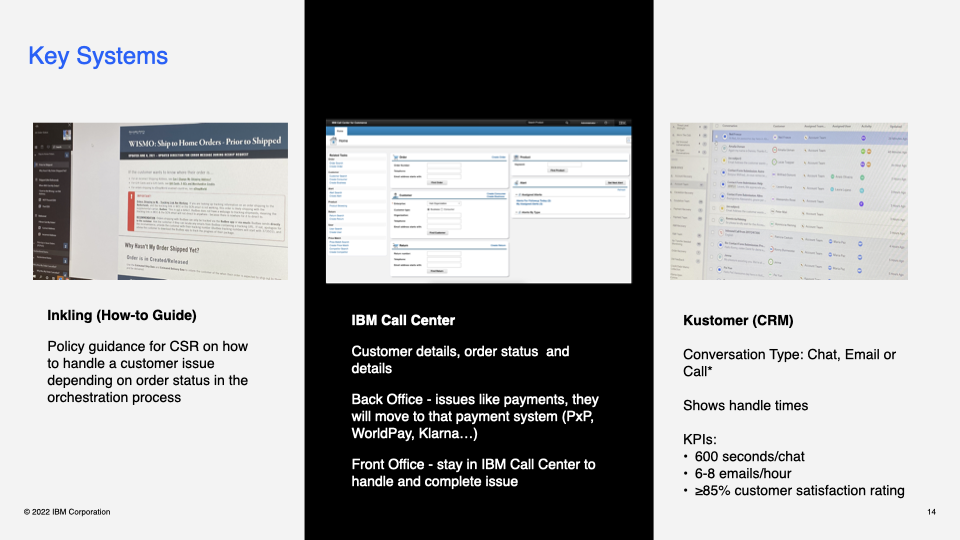Click the '© 2022 IBM Corporation' footer
Screen dimensions: 960x540
pos(67,512)
